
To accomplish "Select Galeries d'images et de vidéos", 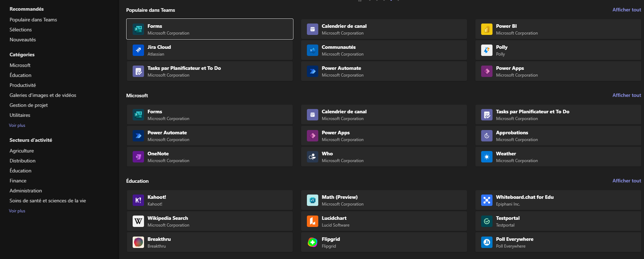I will pos(43,95).
